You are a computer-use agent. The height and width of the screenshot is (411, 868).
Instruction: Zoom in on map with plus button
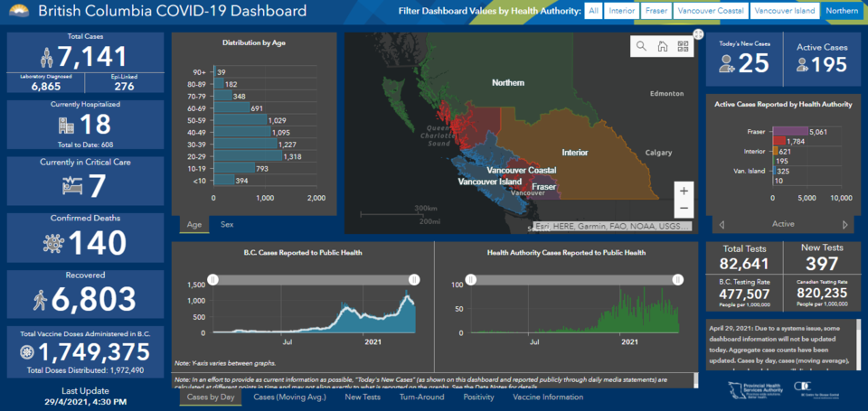click(x=684, y=191)
